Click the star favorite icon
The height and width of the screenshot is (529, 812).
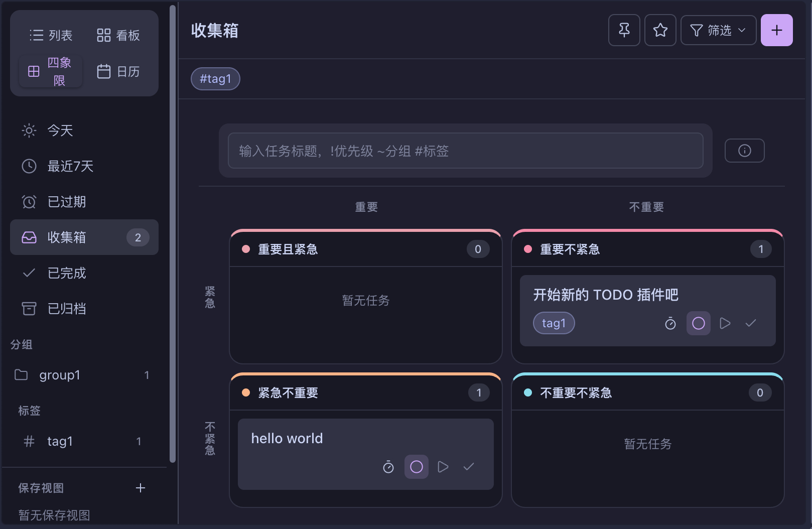pyautogui.click(x=660, y=30)
